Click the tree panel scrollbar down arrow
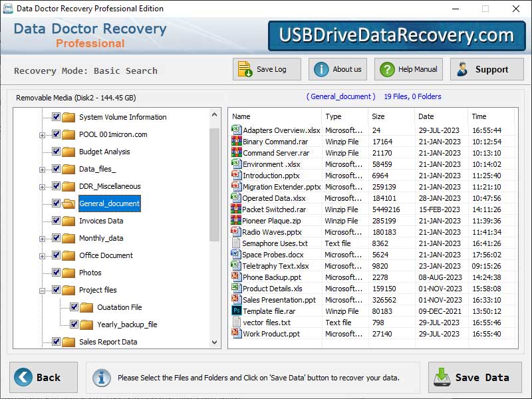532x399 pixels. pos(214,342)
